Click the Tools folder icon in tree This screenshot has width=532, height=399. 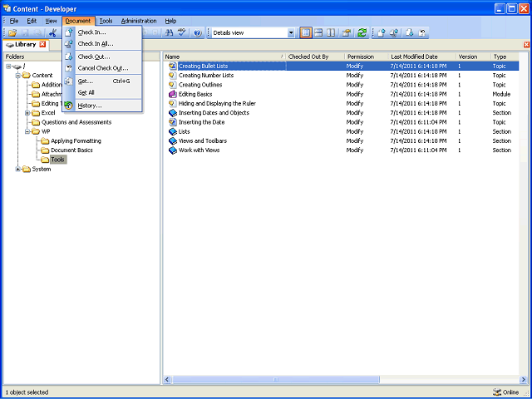(x=45, y=160)
